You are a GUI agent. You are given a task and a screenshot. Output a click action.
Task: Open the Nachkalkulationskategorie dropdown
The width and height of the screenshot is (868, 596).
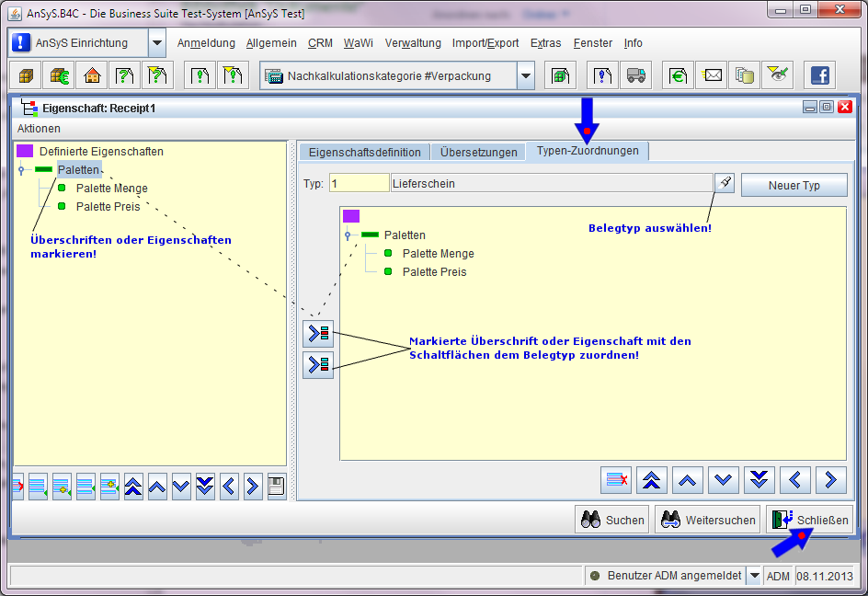(x=525, y=76)
